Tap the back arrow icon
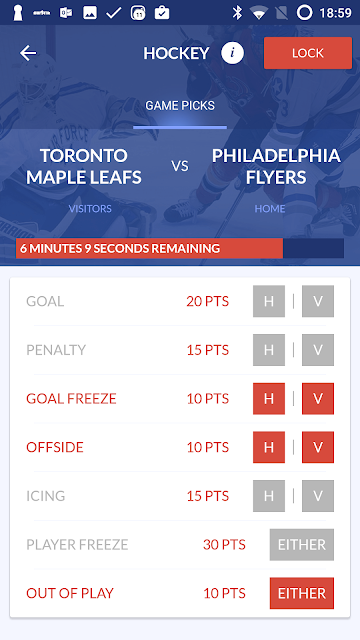 pyautogui.click(x=28, y=53)
